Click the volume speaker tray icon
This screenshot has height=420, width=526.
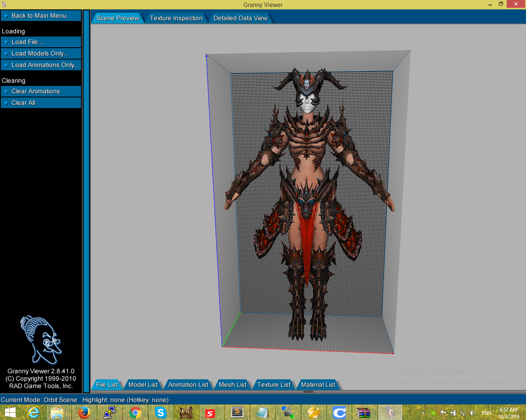pyautogui.click(x=473, y=413)
